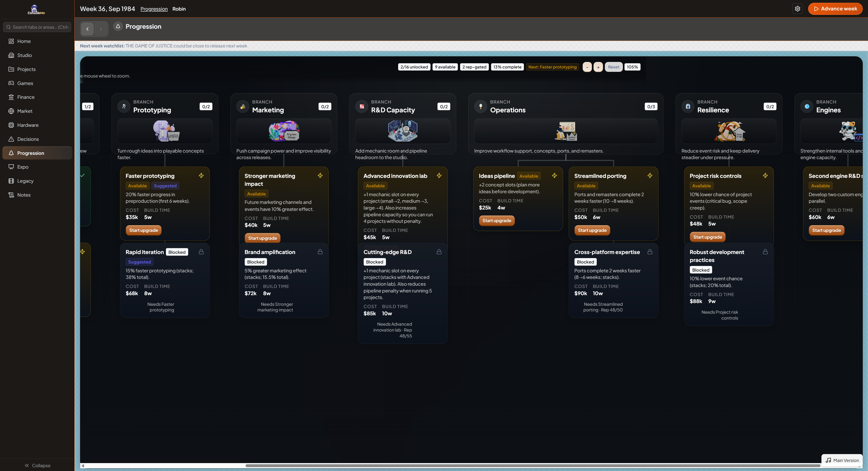
Task: Open Home in the sidebar
Action: 37,41
